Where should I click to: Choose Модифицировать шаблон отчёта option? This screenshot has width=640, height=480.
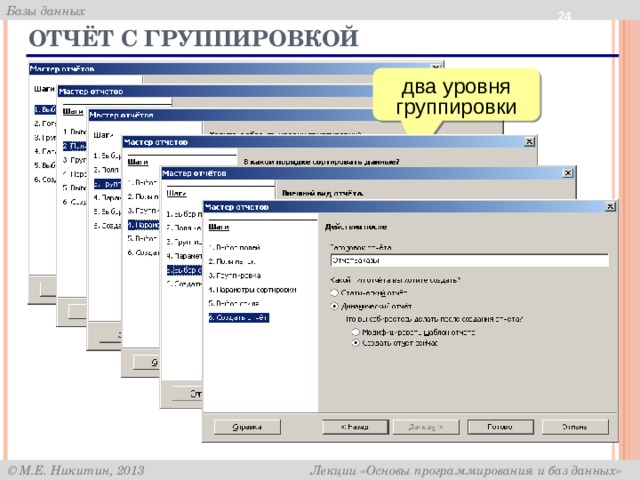[356, 332]
